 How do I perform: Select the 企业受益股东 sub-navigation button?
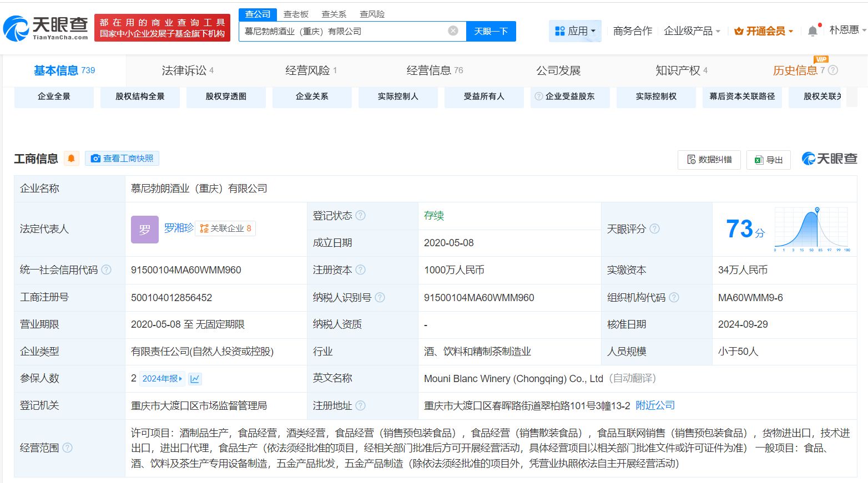570,96
